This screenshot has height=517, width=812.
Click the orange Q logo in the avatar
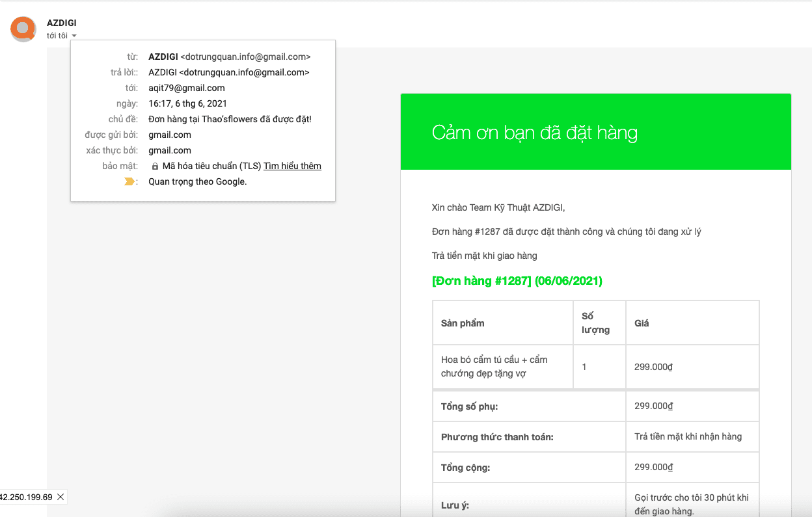tap(23, 29)
